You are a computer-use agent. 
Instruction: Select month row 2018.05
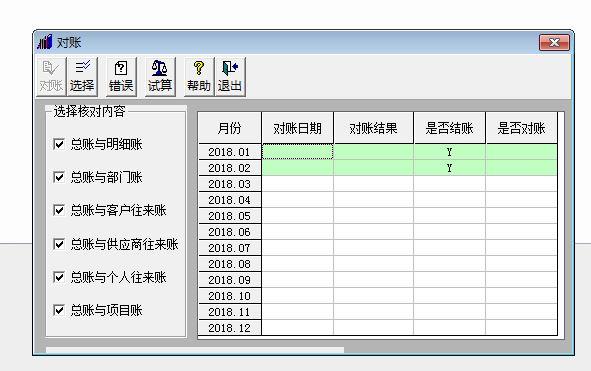coord(230,216)
